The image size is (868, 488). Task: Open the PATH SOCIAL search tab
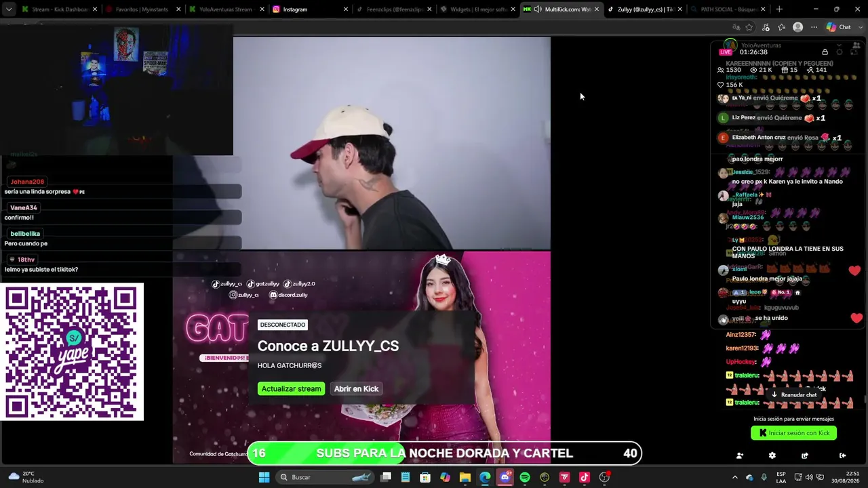tap(728, 9)
